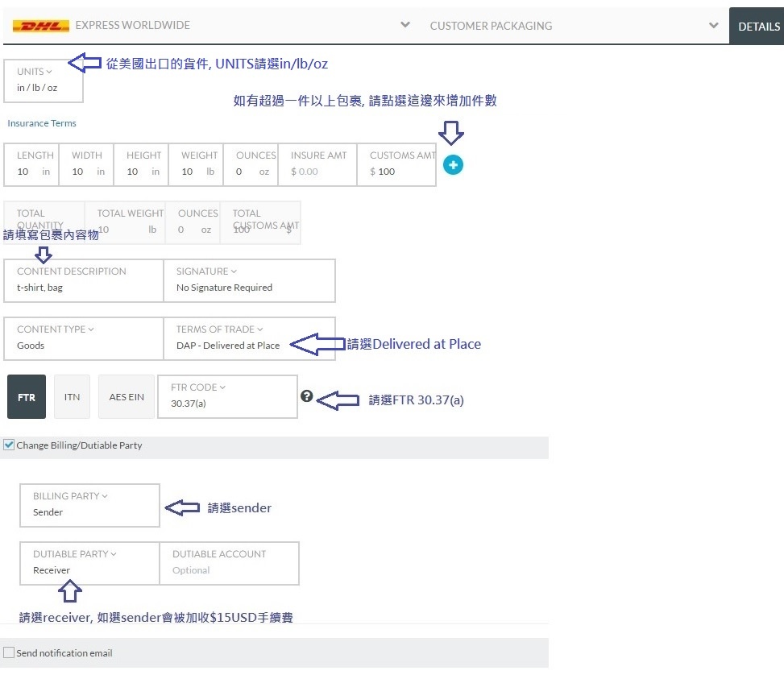
Task: Open the Dutiable Party dropdown
Action: point(89,563)
